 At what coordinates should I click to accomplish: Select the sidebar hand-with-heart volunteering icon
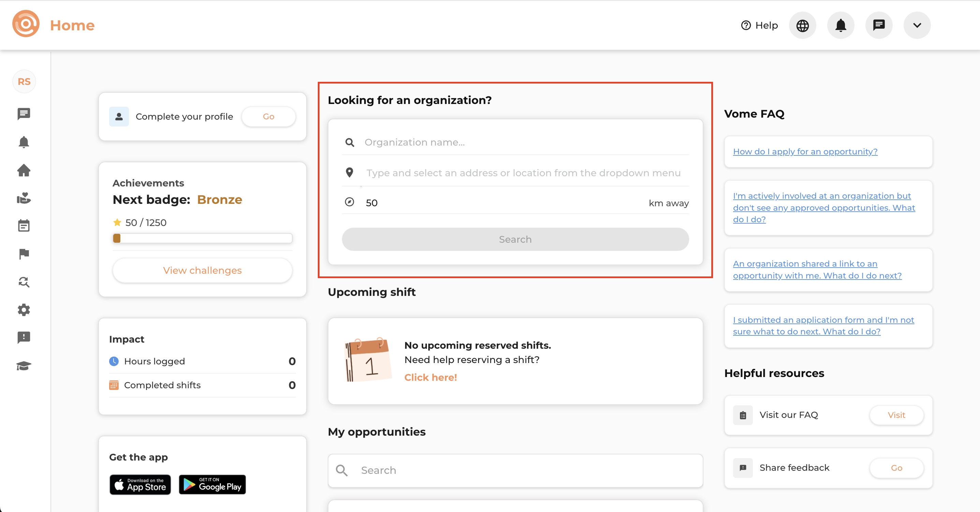(24, 198)
